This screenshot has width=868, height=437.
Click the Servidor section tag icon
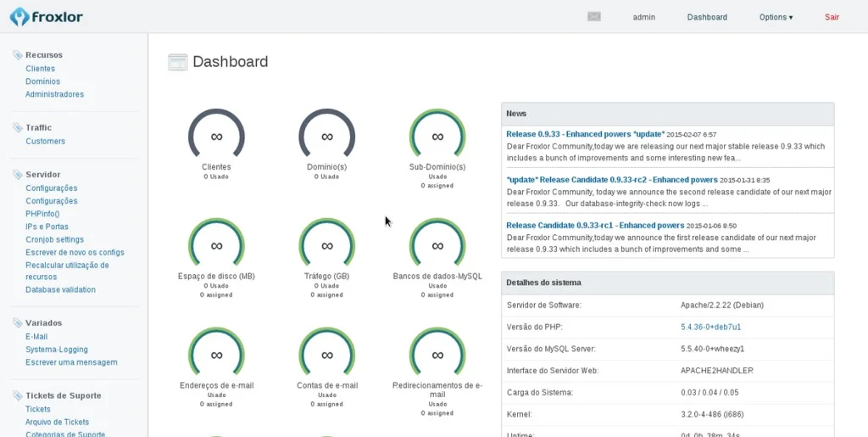pos(18,175)
